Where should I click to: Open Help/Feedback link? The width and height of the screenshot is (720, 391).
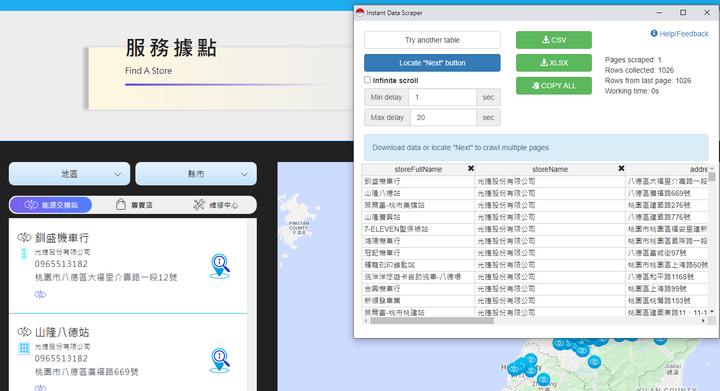pyautogui.click(x=680, y=34)
